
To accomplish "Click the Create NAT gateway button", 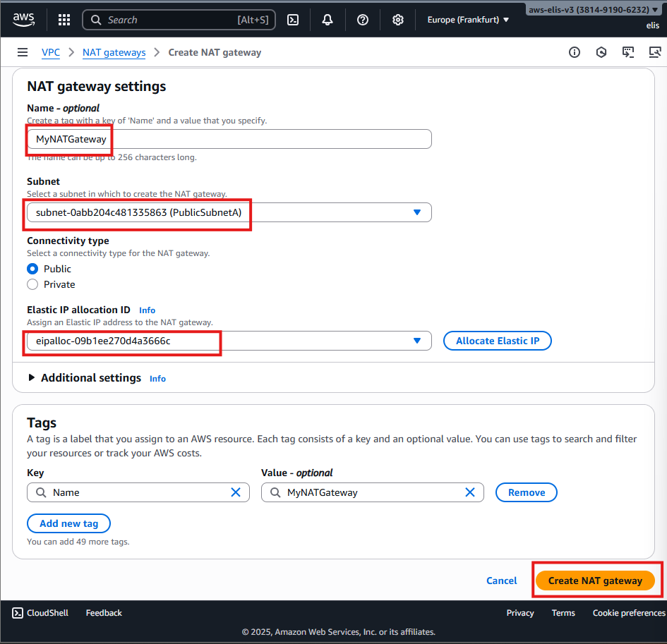I will (x=595, y=581).
